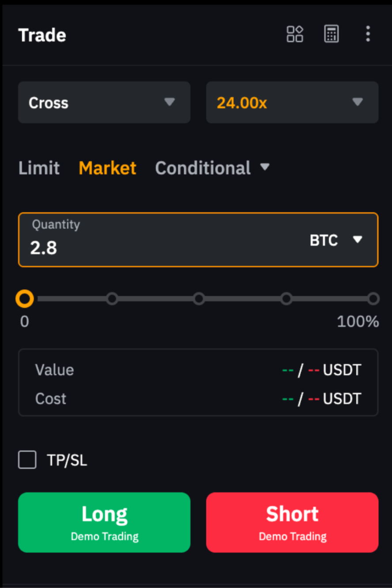
Task: Click the Value row in order summary
Action: pos(198,370)
